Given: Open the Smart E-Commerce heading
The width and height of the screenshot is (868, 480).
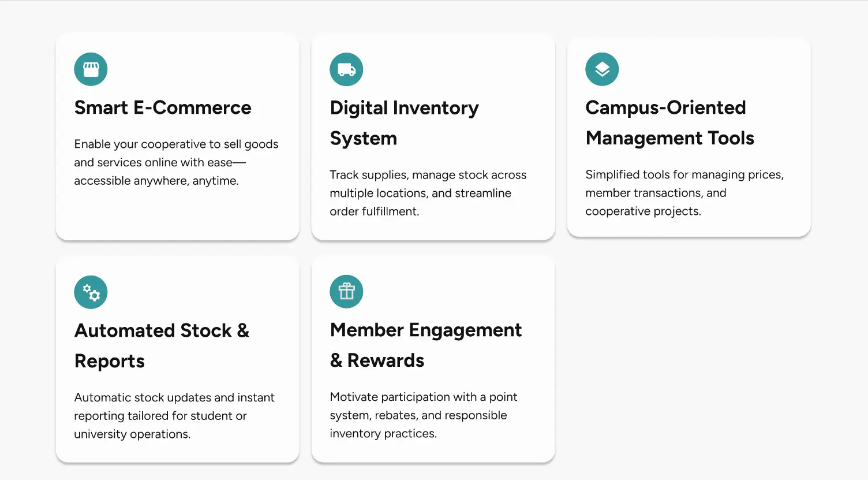Looking at the screenshot, I should coord(163,107).
